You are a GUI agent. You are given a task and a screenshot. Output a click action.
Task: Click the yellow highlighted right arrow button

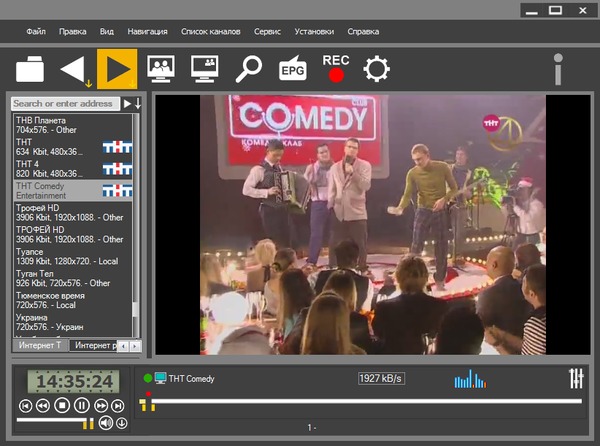pos(117,69)
